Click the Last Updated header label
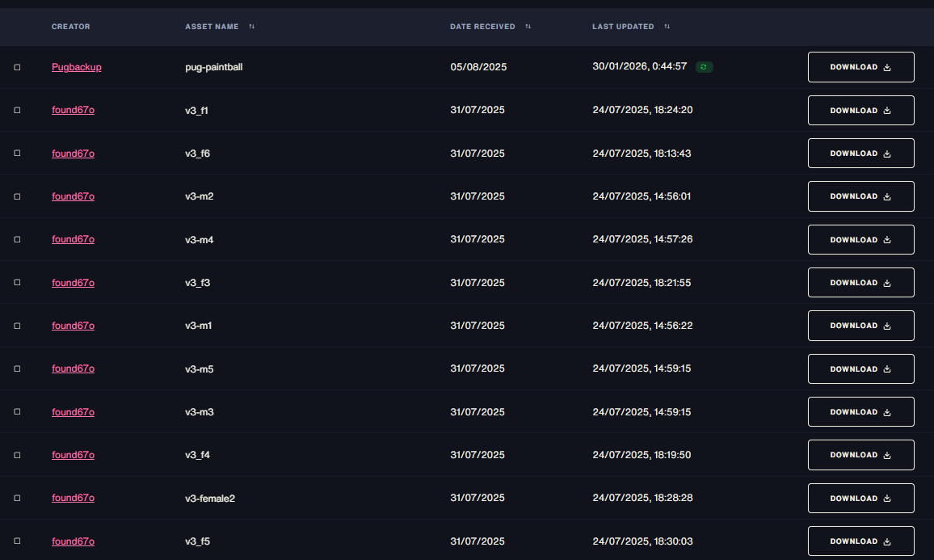This screenshot has width=934, height=560. tap(623, 26)
